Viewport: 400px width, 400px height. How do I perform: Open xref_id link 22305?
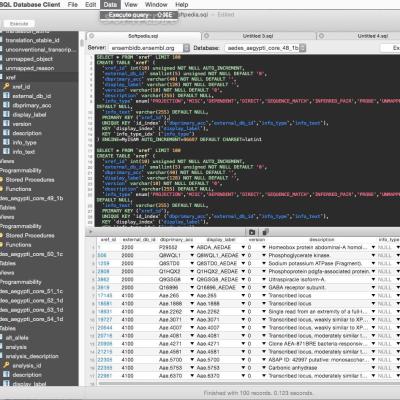pyautogui.click(x=105, y=360)
